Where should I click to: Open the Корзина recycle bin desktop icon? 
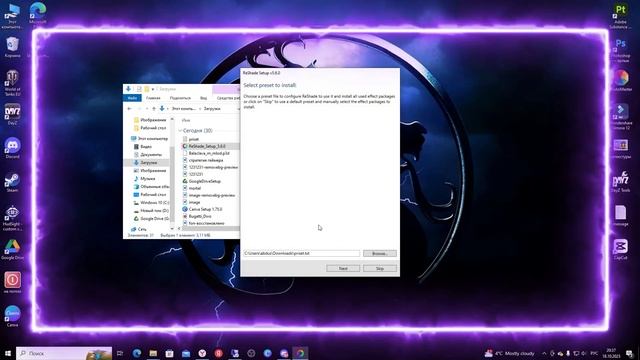(x=13, y=47)
